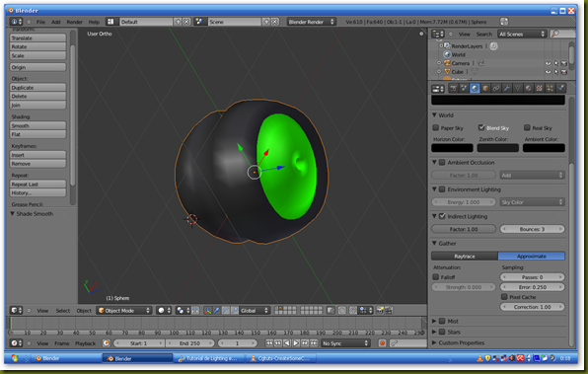Open the Modifiers wrench icon
Viewport: 588px width, 374px height.
point(507,89)
